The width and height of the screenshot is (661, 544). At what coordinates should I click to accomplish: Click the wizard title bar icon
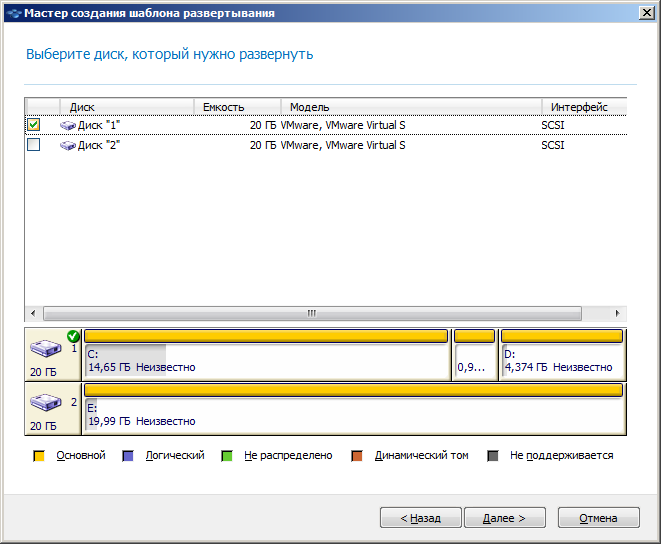(14, 13)
